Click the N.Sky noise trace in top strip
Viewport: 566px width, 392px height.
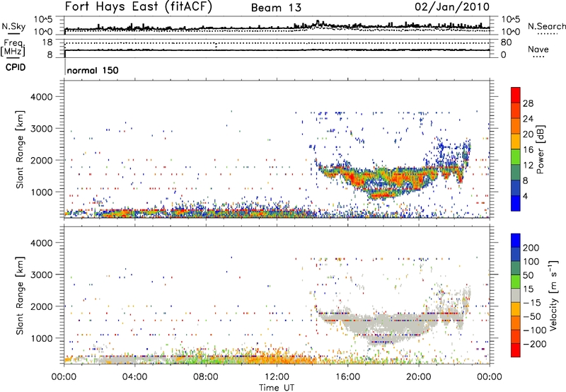click(277, 28)
